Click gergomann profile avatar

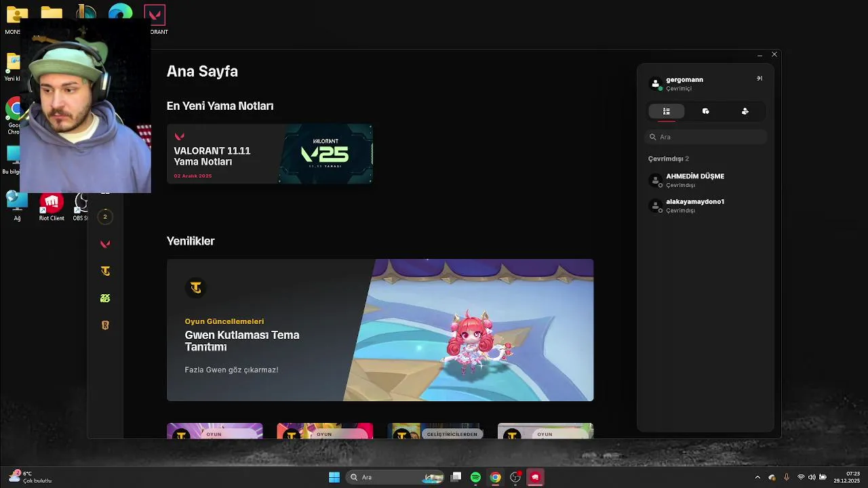(x=656, y=83)
